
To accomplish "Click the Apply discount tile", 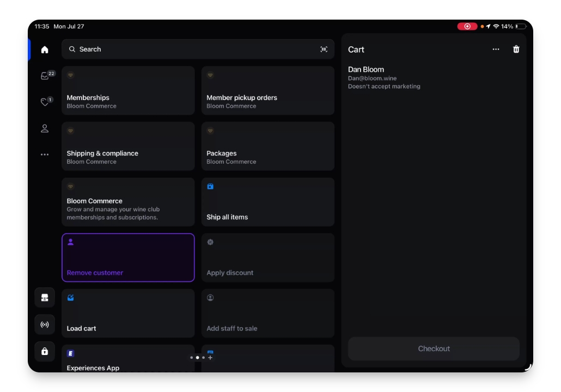I will 268,258.
